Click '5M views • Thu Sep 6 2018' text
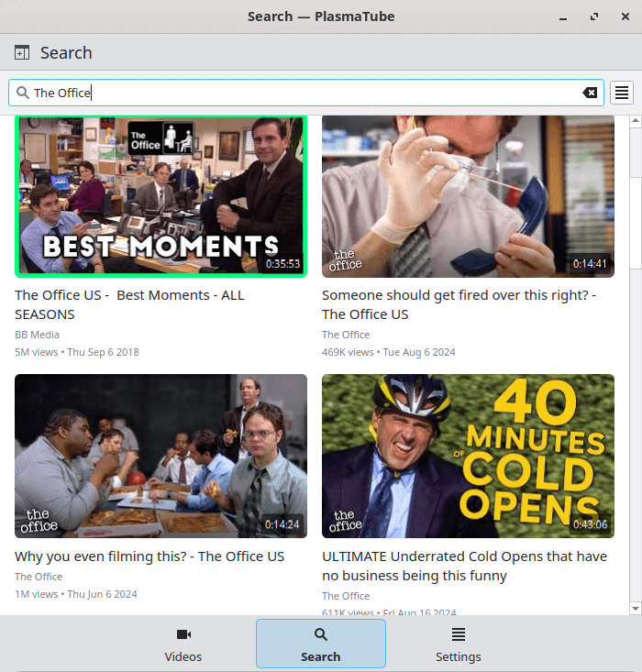Screen dimensions: 642x672 pyautogui.click(x=77, y=352)
